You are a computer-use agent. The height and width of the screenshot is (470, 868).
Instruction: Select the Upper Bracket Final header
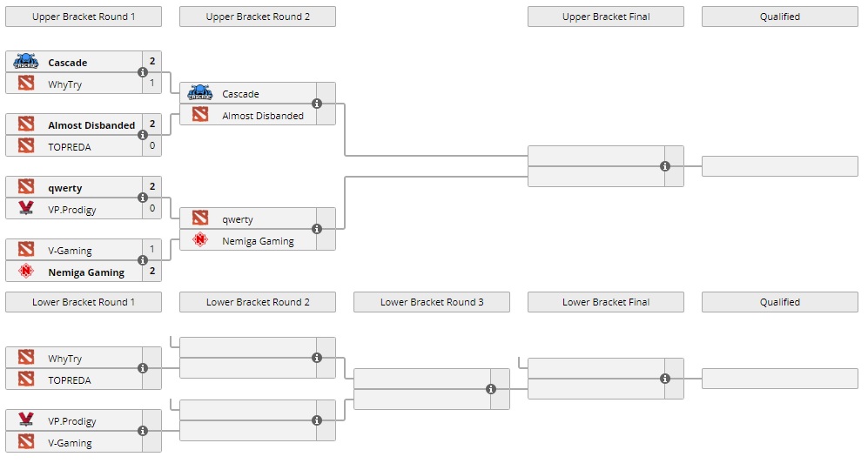pyautogui.click(x=606, y=17)
